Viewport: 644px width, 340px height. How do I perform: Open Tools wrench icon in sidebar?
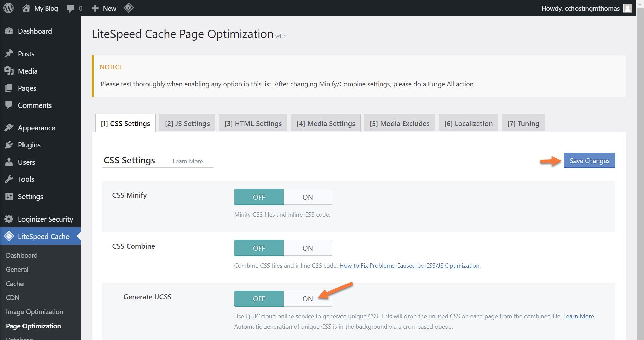point(9,179)
